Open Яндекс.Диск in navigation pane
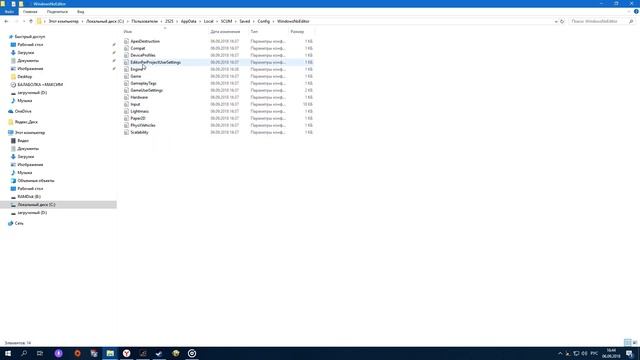640x360 pixels. click(x=26, y=122)
